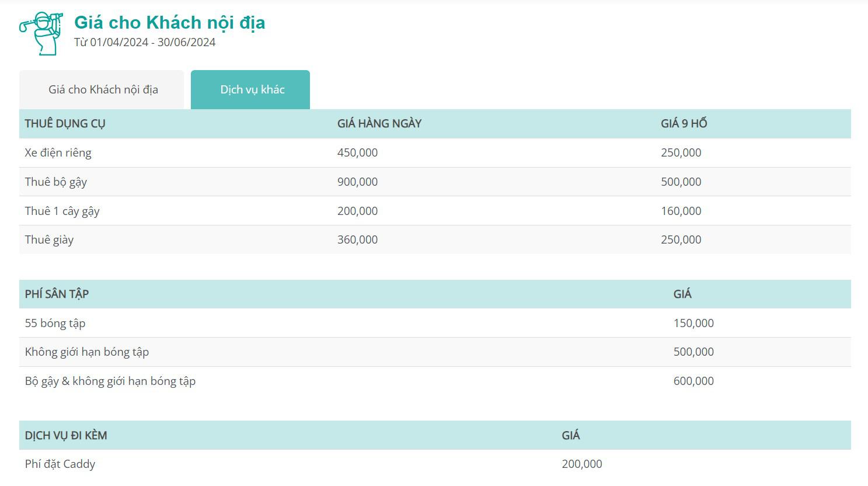This screenshot has width=868, height=486.
Task: Click the 600,000 price for Bộ gậy & bóng tập
Action: click(x=693, y=381)
